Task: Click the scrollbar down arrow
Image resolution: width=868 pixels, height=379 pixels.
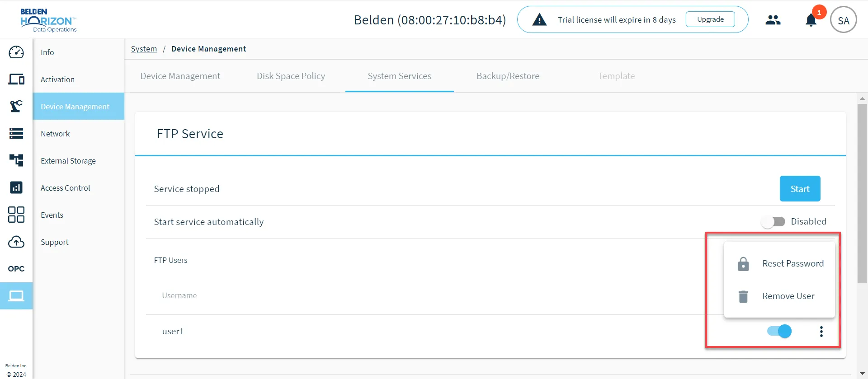Action: [x=862, y=374]
